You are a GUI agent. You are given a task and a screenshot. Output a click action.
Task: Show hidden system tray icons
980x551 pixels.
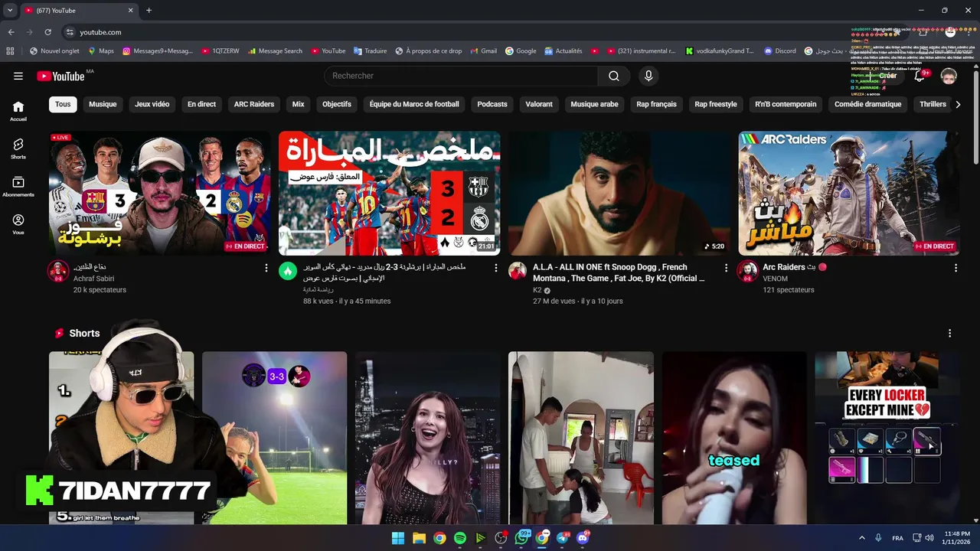[862, 538]
